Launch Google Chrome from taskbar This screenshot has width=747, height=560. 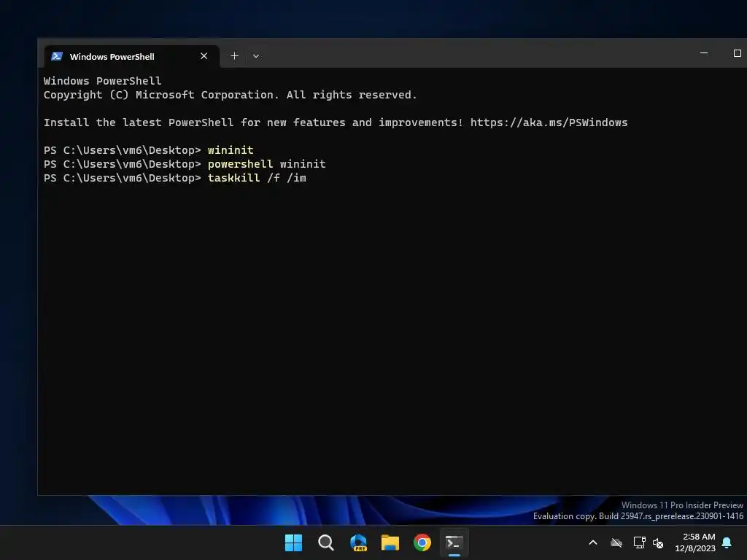[x=422, y=542]
